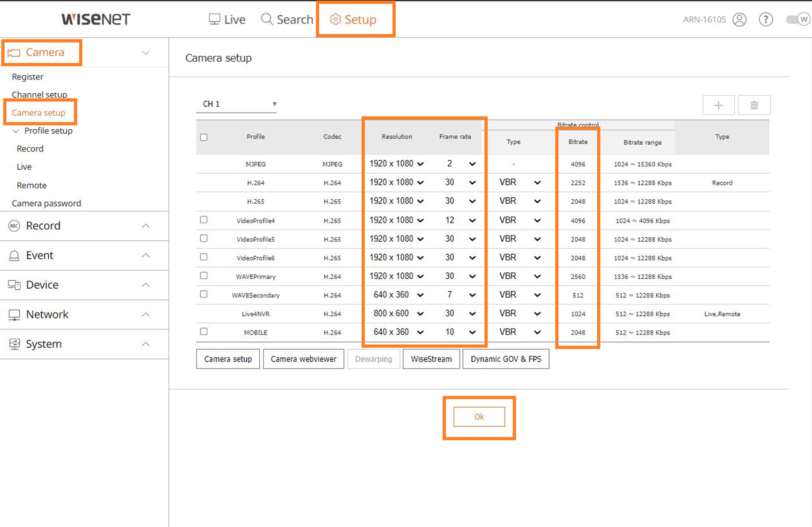Click the user account profile icon

coord(739,20)
